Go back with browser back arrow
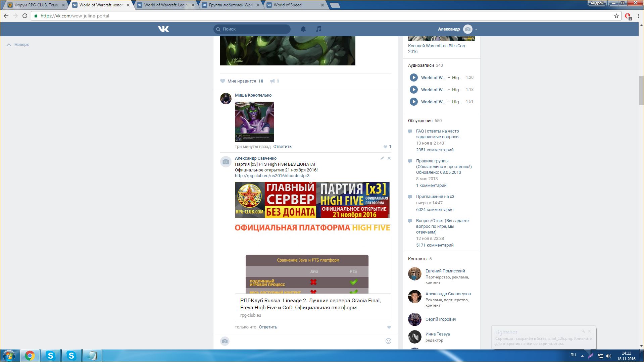 (x=6, y=16)
